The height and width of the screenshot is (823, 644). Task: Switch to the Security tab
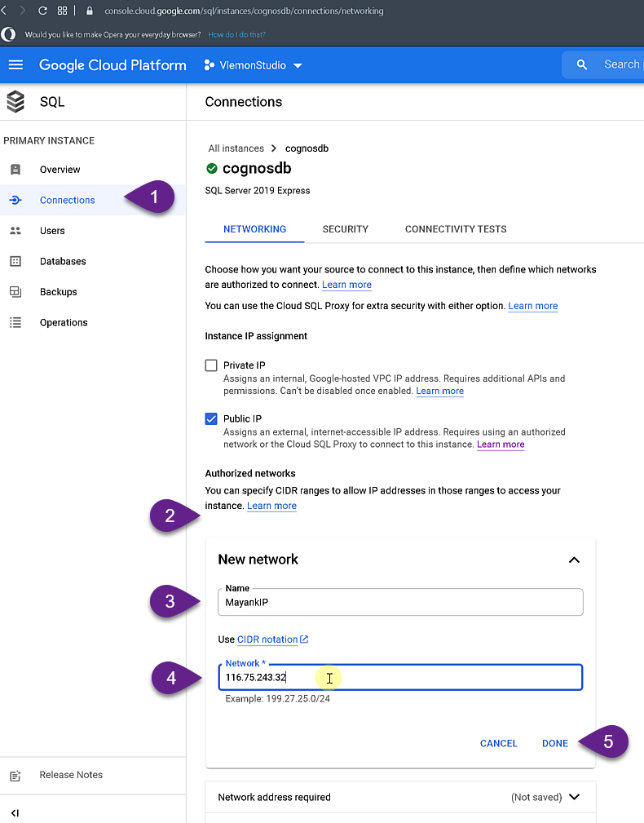point(346,229)
